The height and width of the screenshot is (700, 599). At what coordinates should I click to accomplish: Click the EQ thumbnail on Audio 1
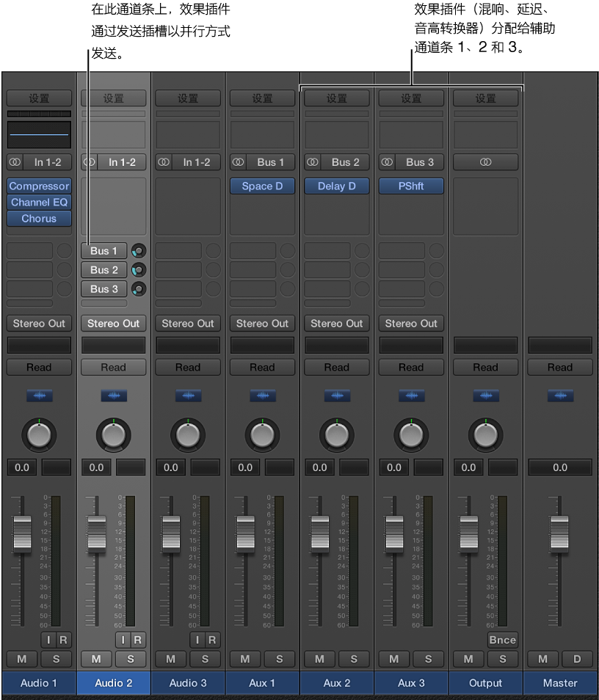(x=39, y=136)
